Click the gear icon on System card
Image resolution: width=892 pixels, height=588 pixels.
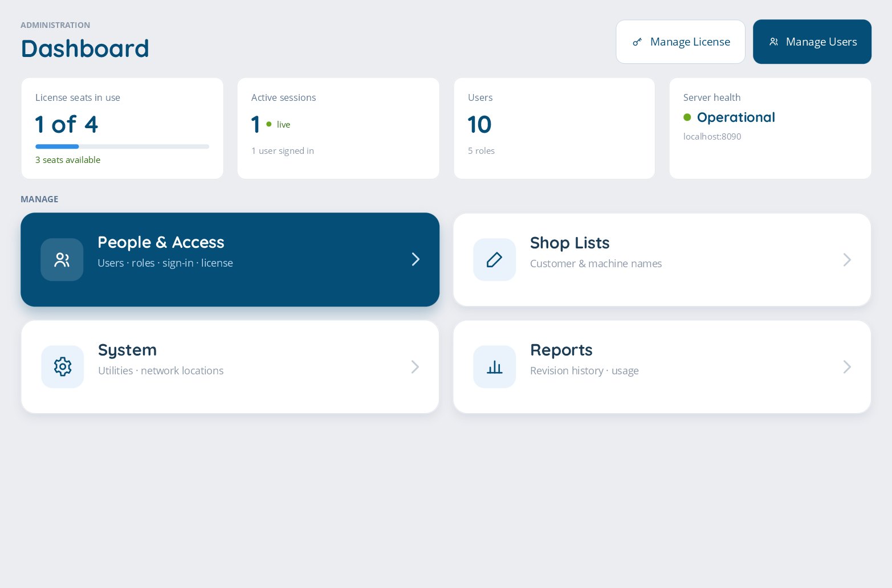(63, 367)
